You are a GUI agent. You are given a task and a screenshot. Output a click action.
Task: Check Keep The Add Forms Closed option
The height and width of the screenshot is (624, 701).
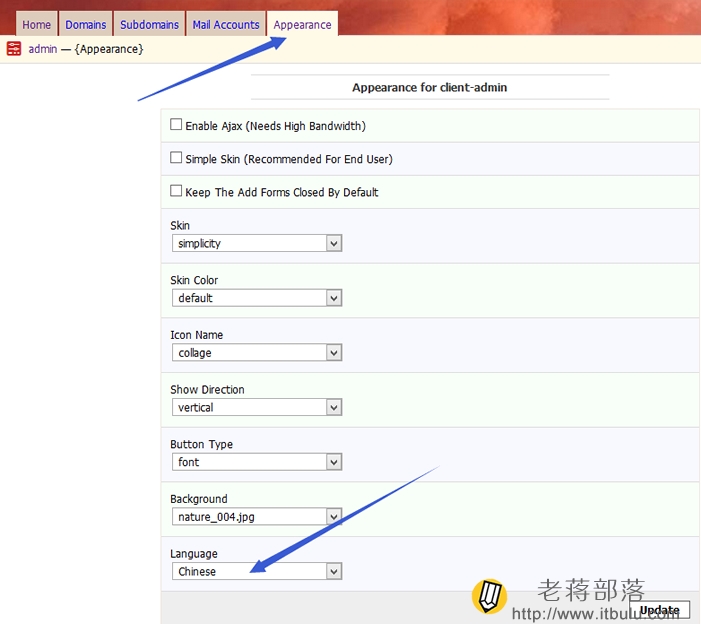(176, 191)
